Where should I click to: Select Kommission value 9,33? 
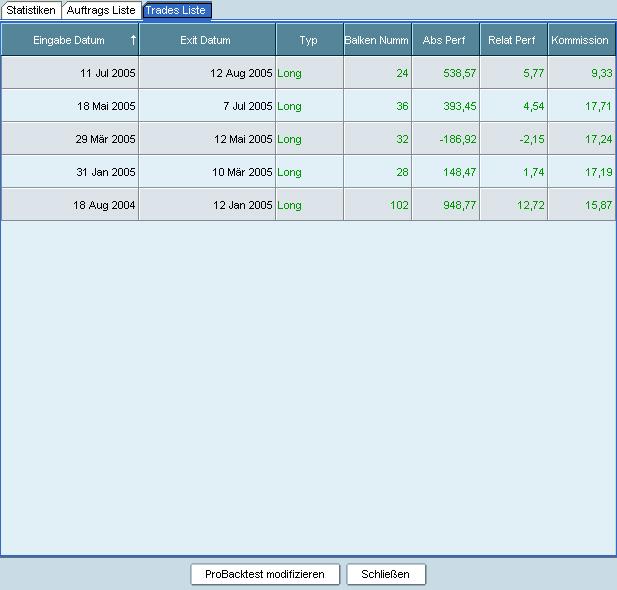coord(602,73)
